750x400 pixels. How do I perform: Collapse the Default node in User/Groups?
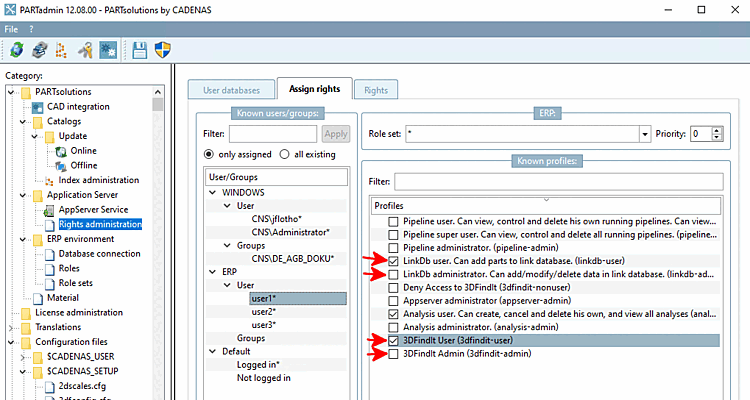[x=213, y=352]
